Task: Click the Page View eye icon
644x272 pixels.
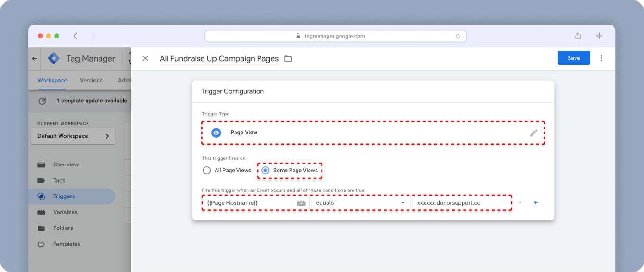Action: point(216,133)
